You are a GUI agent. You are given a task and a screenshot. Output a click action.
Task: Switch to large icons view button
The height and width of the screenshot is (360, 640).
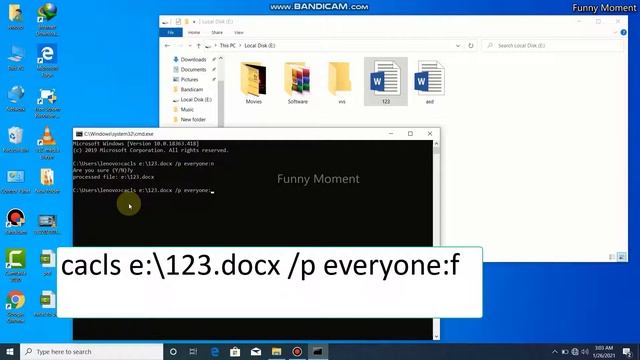[622, 257]
